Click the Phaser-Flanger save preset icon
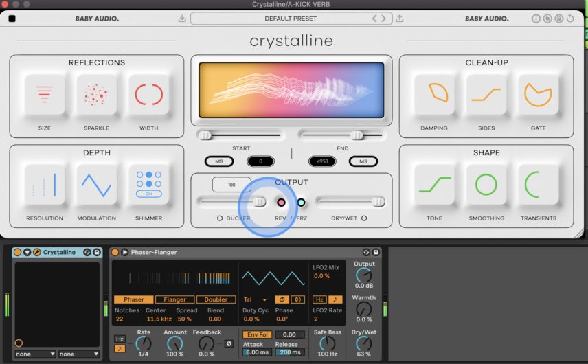The width and height of the screenshot is (588, 364). 376,252
